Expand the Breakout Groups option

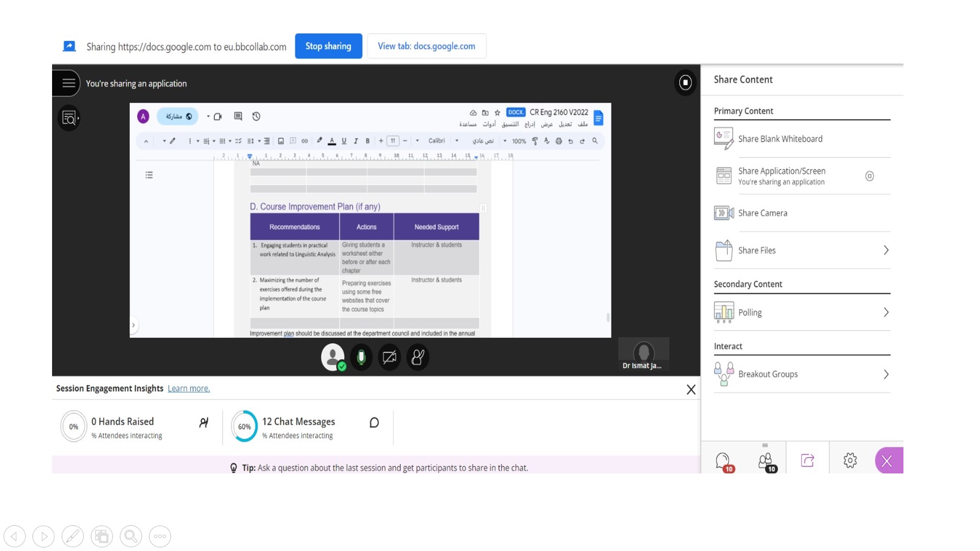pyautogui.click(x=886, y=374)
